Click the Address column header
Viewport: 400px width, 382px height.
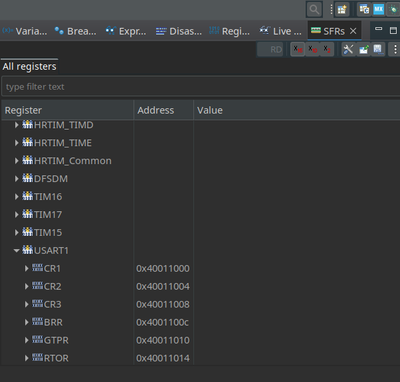coord(163,110)
